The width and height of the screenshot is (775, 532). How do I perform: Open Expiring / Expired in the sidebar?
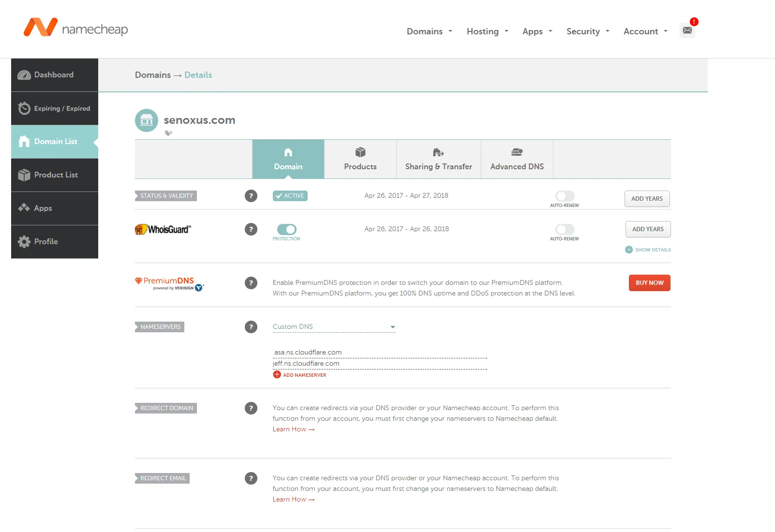pos(55,108)
